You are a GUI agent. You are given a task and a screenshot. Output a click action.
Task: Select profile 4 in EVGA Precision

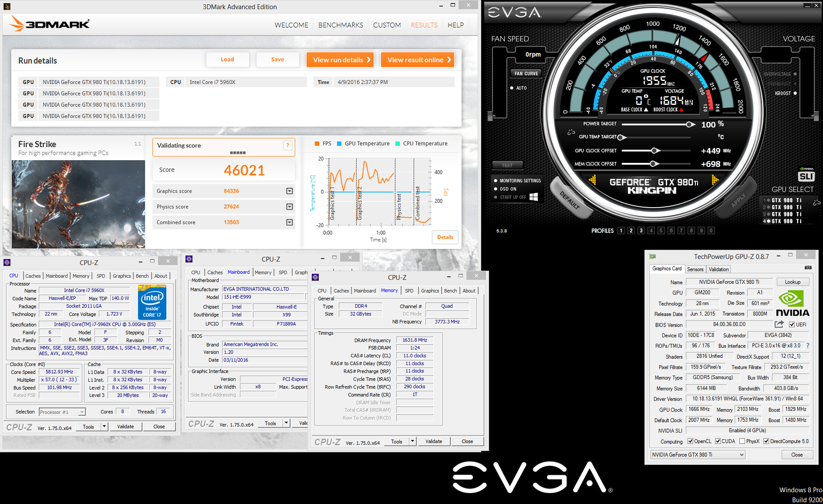point(651,231)
